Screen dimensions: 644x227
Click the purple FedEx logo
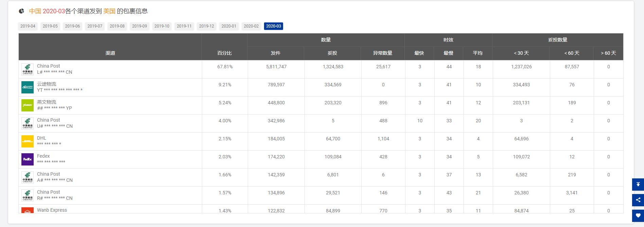tap(28, 159)
